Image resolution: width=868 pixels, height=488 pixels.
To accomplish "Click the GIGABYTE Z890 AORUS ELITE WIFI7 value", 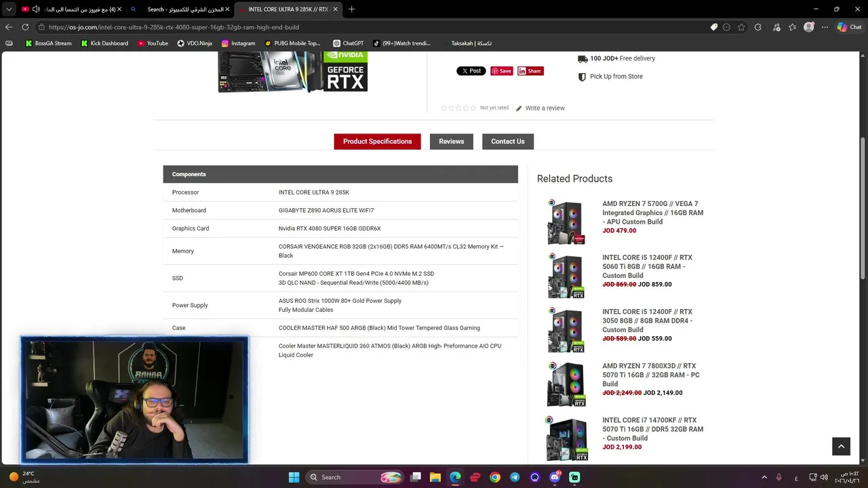I will 326,211.
